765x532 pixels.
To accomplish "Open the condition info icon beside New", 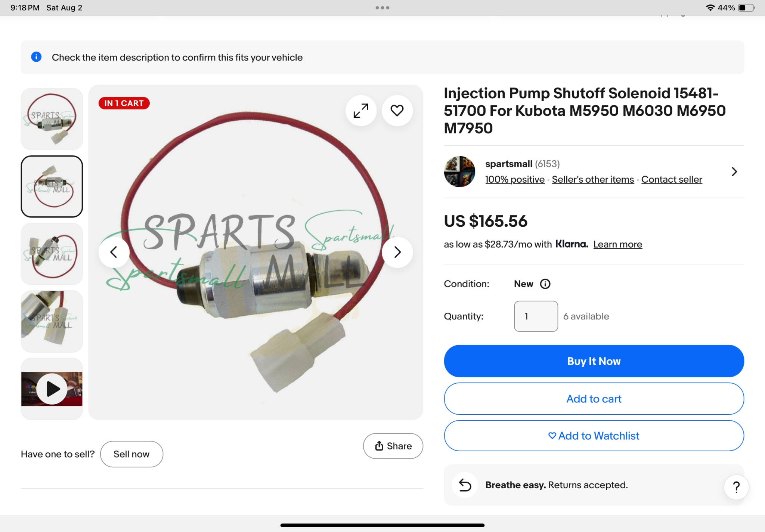I will click(545, 284).
